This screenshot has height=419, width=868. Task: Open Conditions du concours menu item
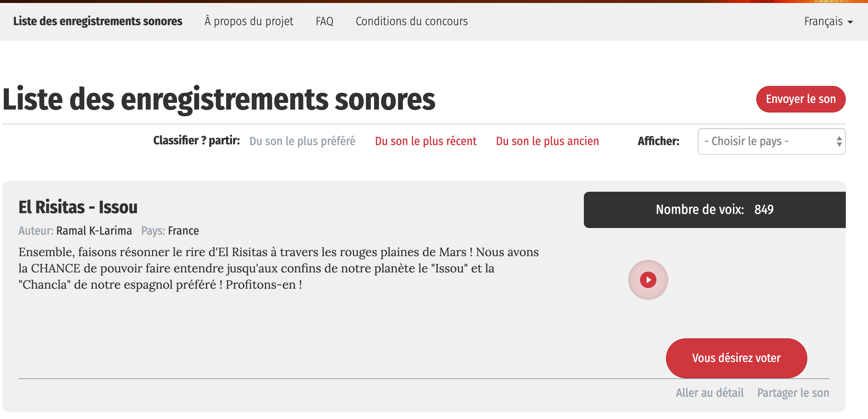coord(412,21)
